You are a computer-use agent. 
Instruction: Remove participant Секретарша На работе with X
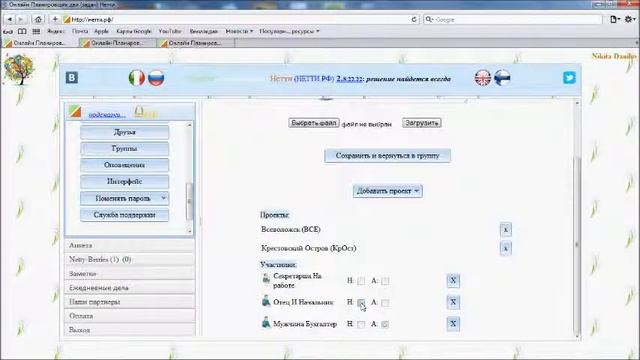pyautogui.click(x=453, y=280)
